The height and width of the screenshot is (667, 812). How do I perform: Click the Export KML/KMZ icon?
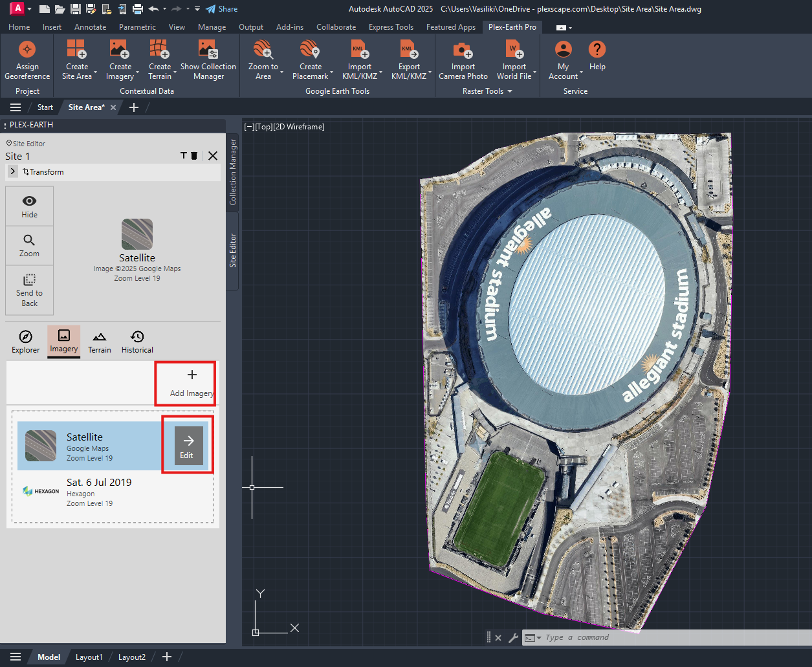pyautogui.click(x=409, y=49)
